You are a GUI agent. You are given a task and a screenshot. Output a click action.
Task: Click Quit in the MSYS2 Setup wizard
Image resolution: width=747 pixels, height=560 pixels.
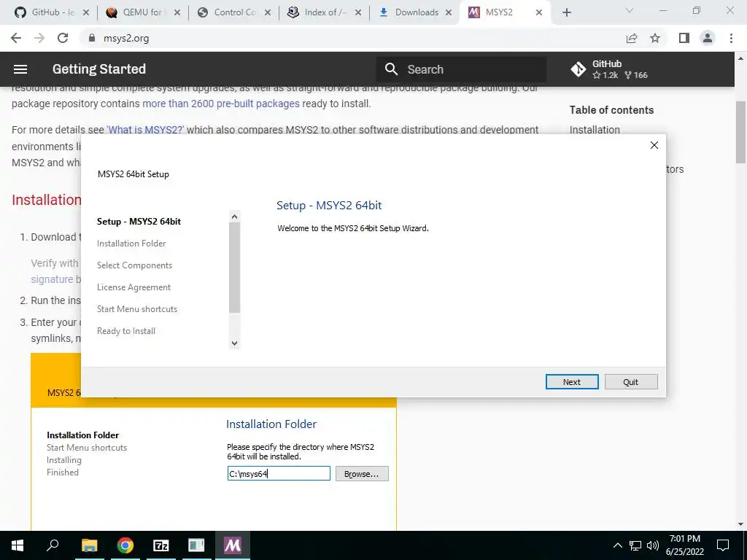coord(631,382)
